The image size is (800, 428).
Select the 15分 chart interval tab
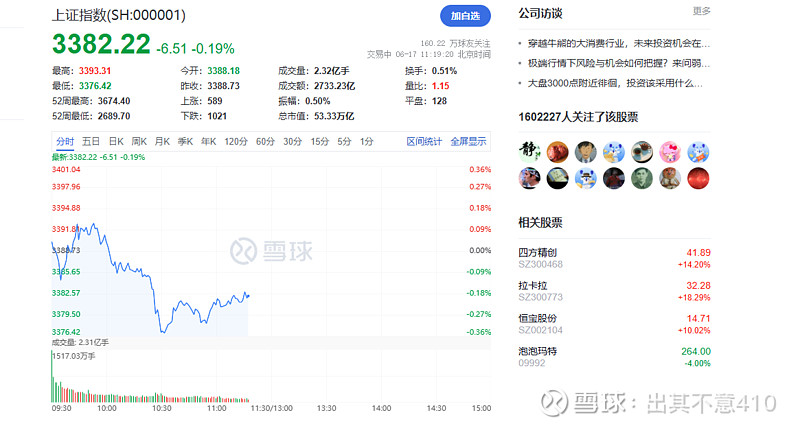[x=320, y=141]
